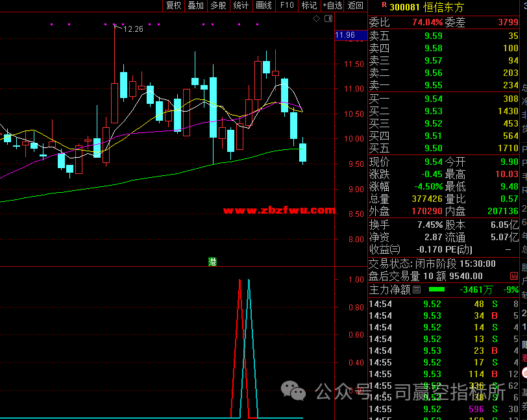
Task: Click the 最高 10.03 value
Action: pyautogui.click(x=507, y=174)
